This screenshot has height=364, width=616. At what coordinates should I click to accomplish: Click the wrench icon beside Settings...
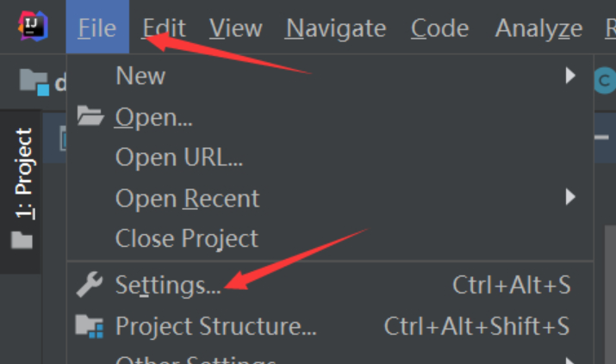coord(90,285)
